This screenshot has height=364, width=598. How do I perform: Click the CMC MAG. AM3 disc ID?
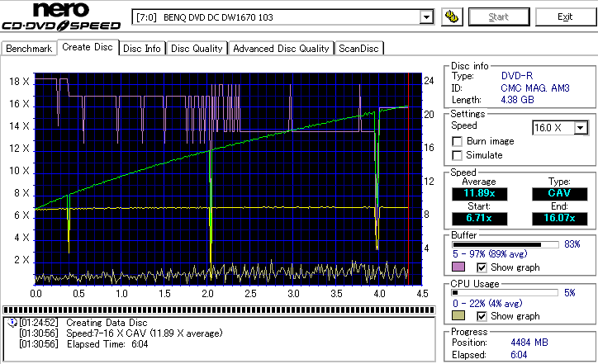534,88
